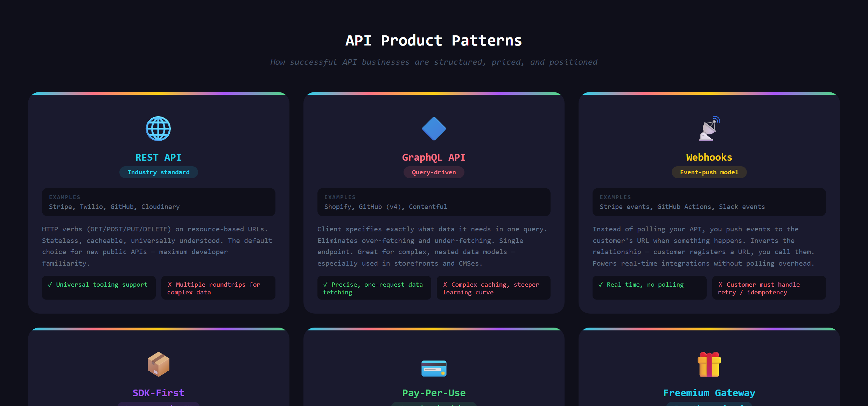Click the Precise, one-request data fetching pro
868x406 pixels.
[x=374, y=288]
